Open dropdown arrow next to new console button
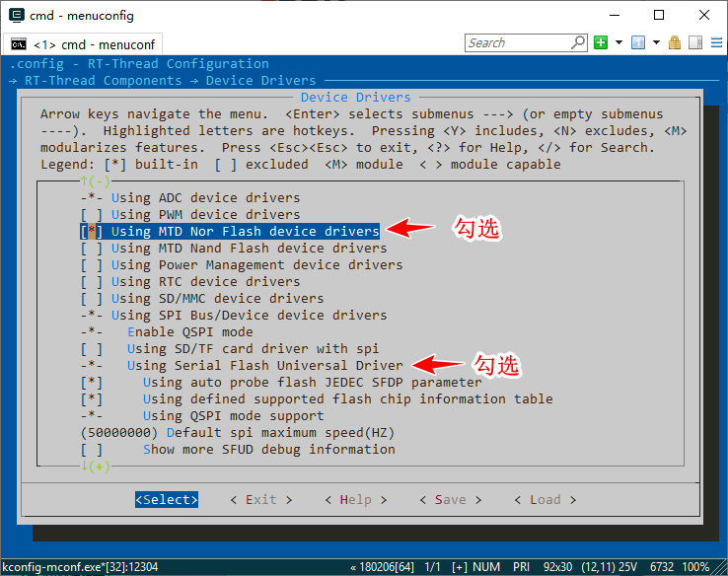 619,42
